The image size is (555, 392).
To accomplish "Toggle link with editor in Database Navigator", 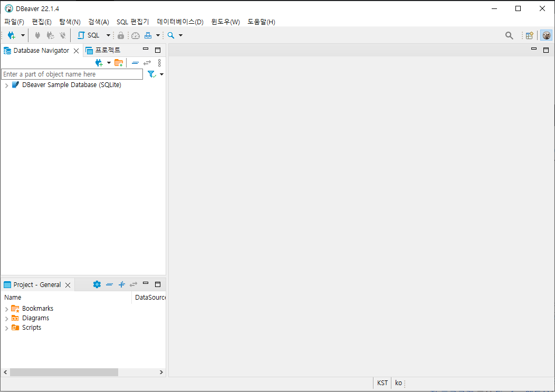I will tap(147, 63).
